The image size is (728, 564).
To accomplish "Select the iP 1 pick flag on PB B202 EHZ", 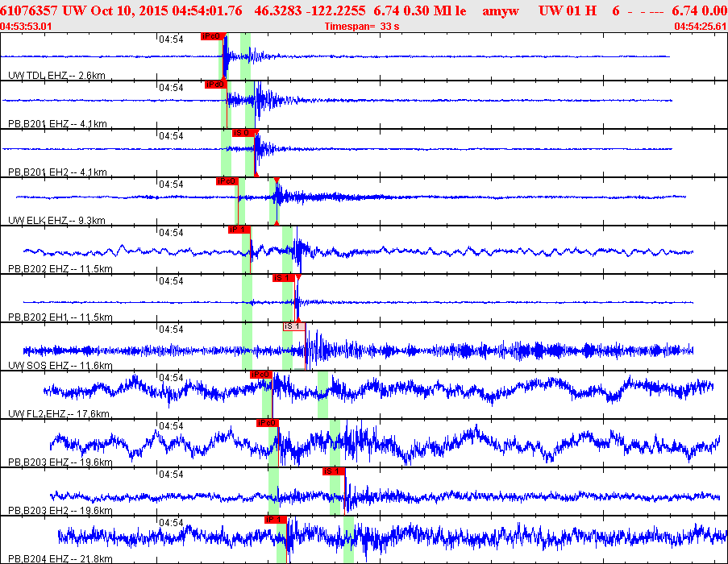I will (x=239, y=230).
